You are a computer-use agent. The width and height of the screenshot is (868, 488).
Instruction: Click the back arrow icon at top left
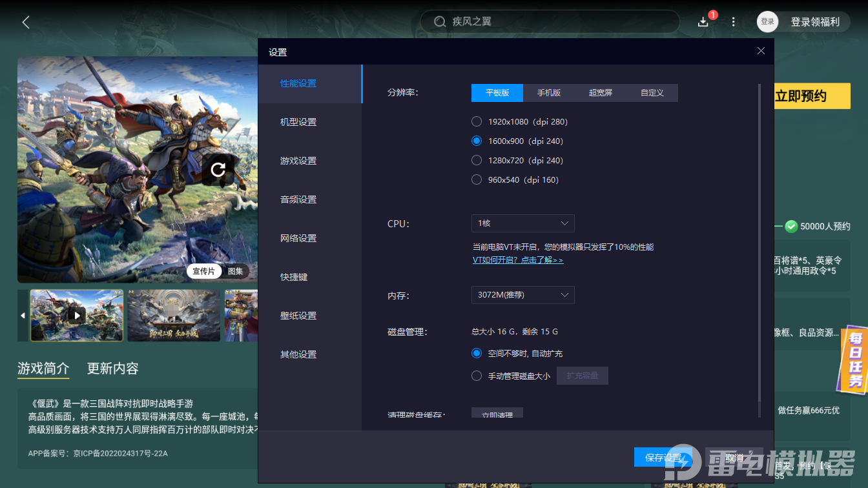(25, 21)
